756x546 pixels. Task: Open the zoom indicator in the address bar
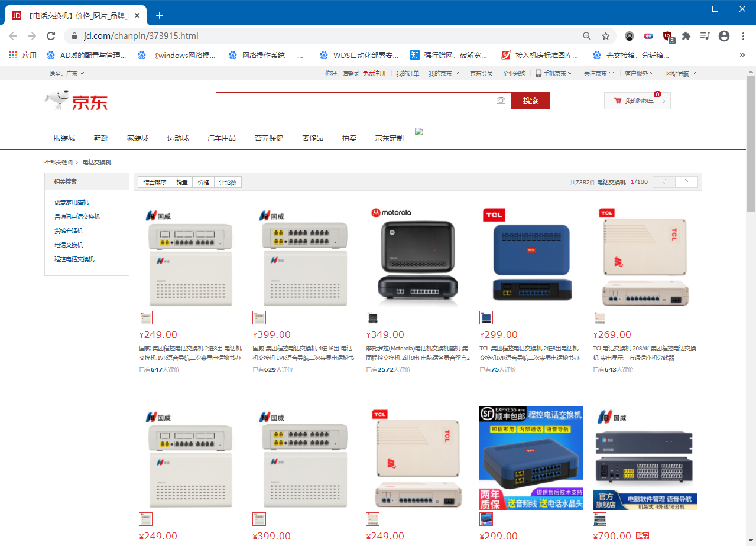point(587,36)
